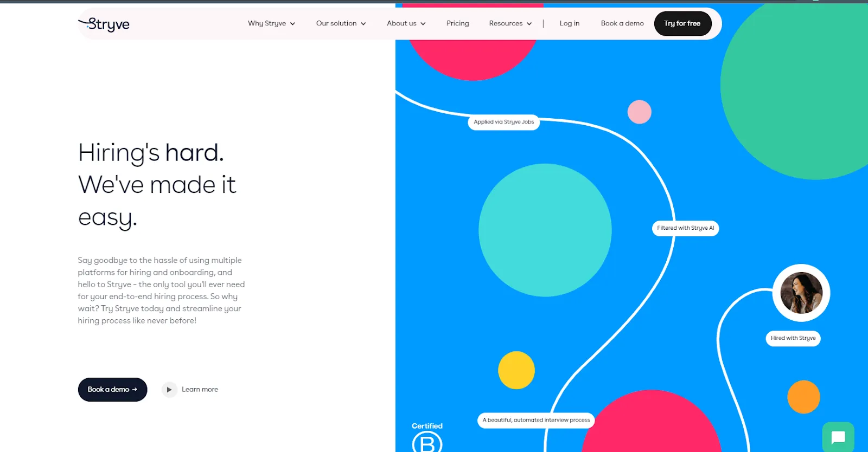Click the automated interview process label
The height and width of the screenshot is (452, 868).
(536, 420)
